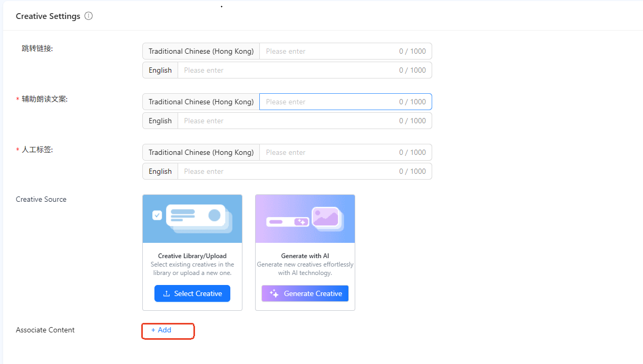Click the English language tag for 人工标签

point(160,171)
